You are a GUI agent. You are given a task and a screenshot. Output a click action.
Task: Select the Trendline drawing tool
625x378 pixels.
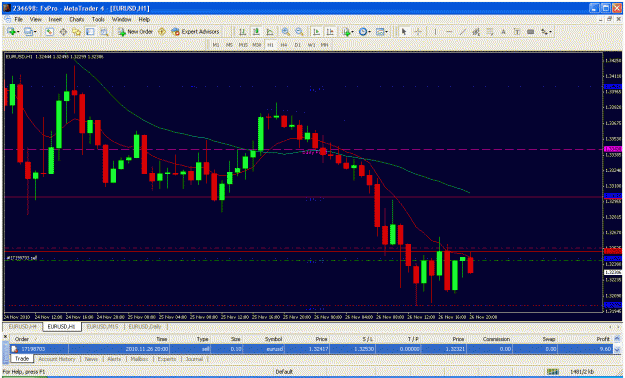(462, 32)
